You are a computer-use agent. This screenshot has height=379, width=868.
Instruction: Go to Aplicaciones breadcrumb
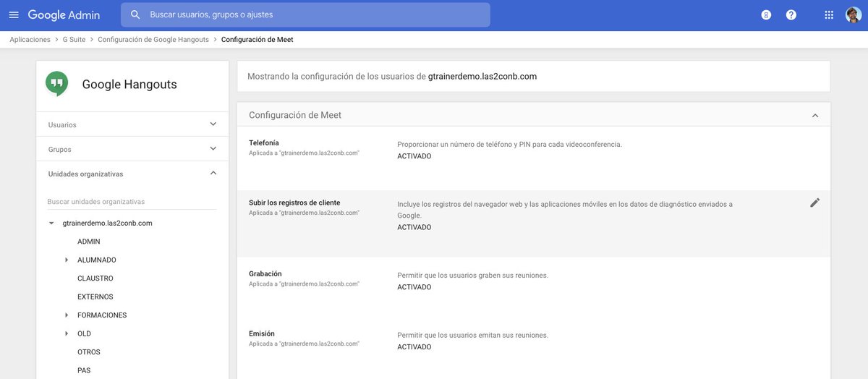(30, 40)
